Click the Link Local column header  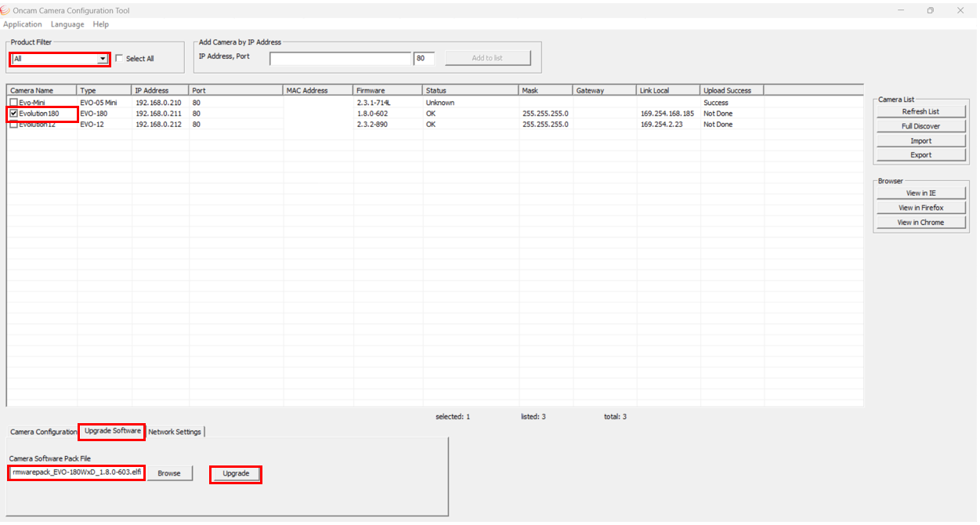tap(668, 91)
